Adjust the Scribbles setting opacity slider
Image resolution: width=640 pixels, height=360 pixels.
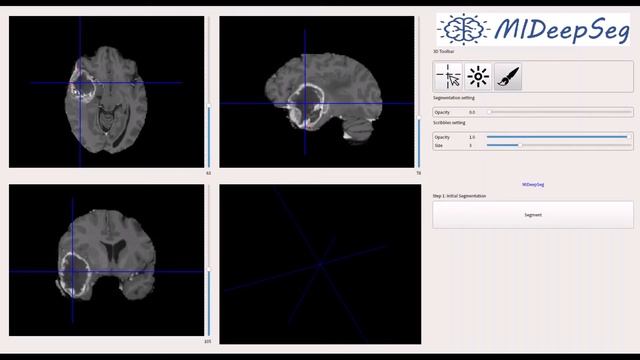(559, 137)
